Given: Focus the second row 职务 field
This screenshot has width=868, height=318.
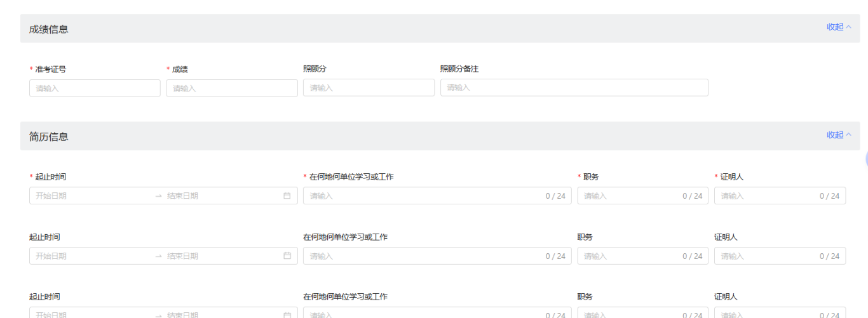Looking at the screenshot, I should coord(629,256).
